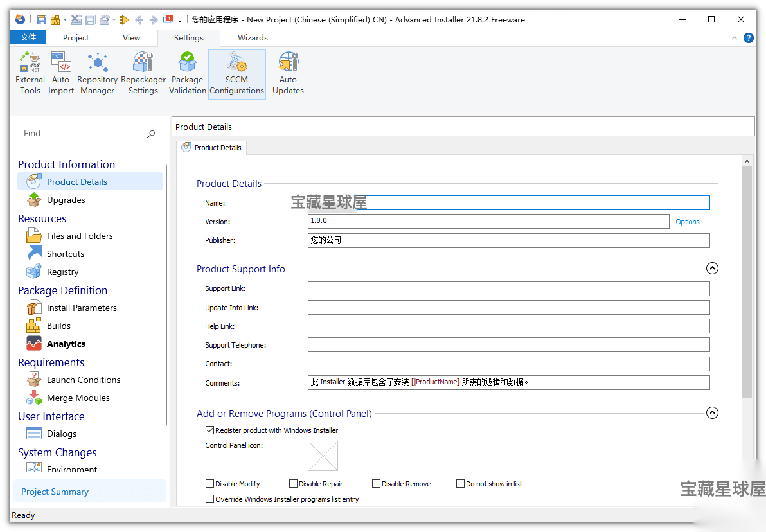The width and height of the screenshot is (766, 532).
Task: Open Registry in the sidebar
Action: pos(62,272)
